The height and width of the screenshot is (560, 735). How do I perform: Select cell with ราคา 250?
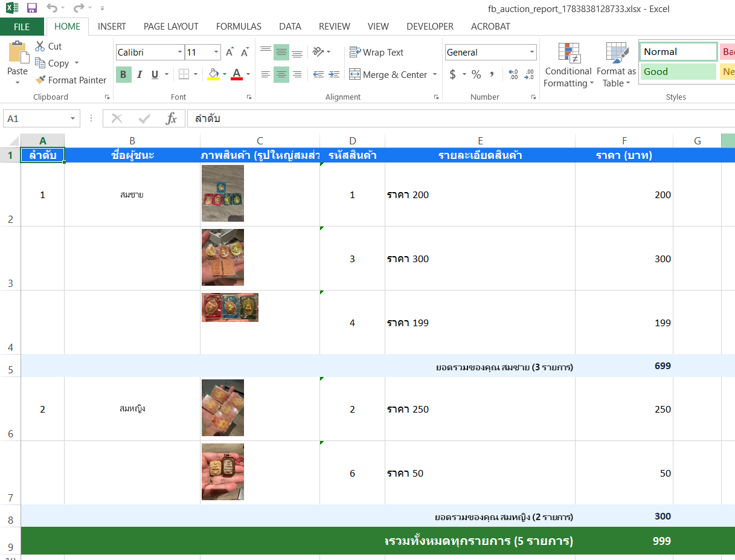(x=480, y=409)
